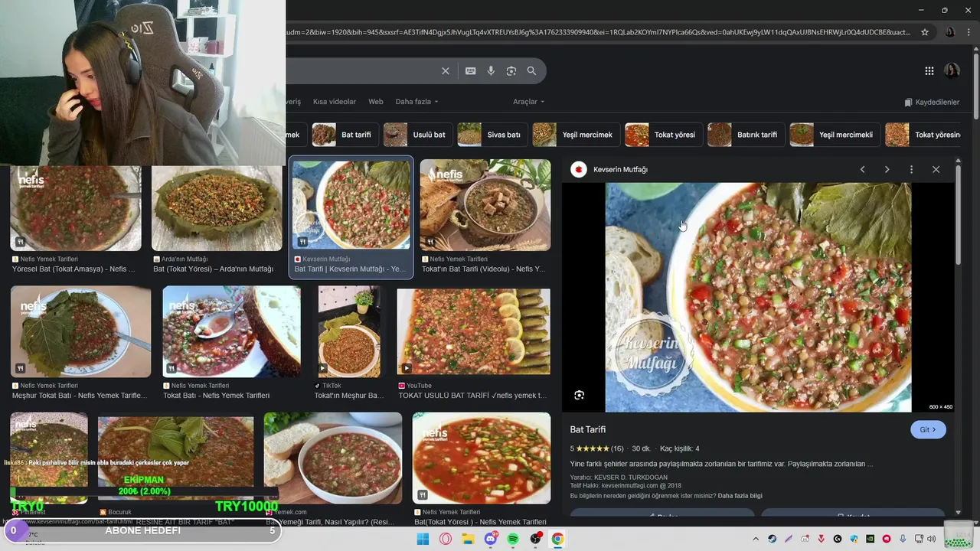Open the Kevserin Mutfağı source favicon
Viewport: 980px width, 551px height.
[x=579, y=169]
